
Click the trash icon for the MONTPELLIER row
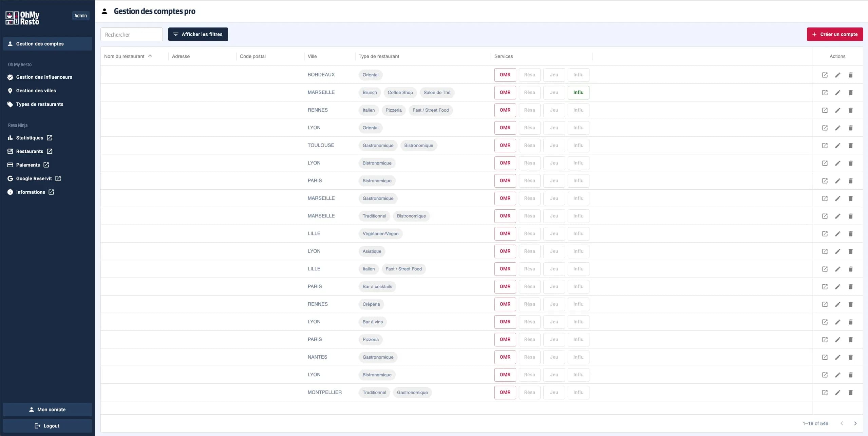(850, 393)
